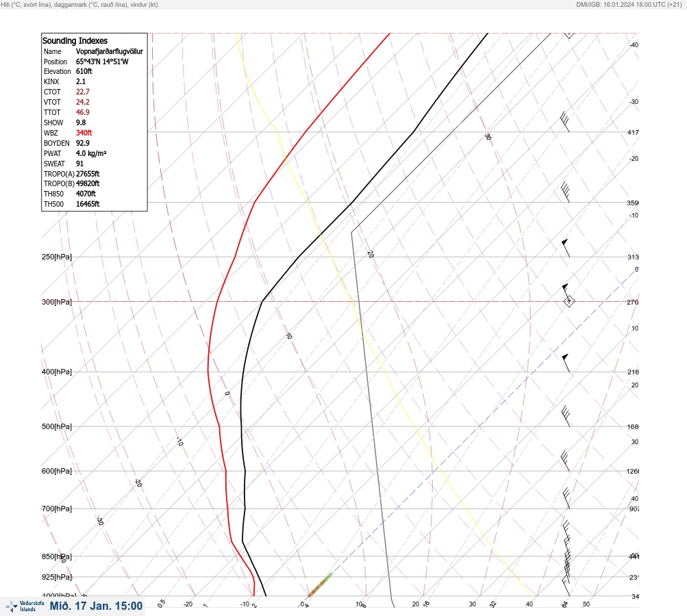The image size is (687, 616).
Task: Click the CTOT value 22.7
Action: (83, 92)
